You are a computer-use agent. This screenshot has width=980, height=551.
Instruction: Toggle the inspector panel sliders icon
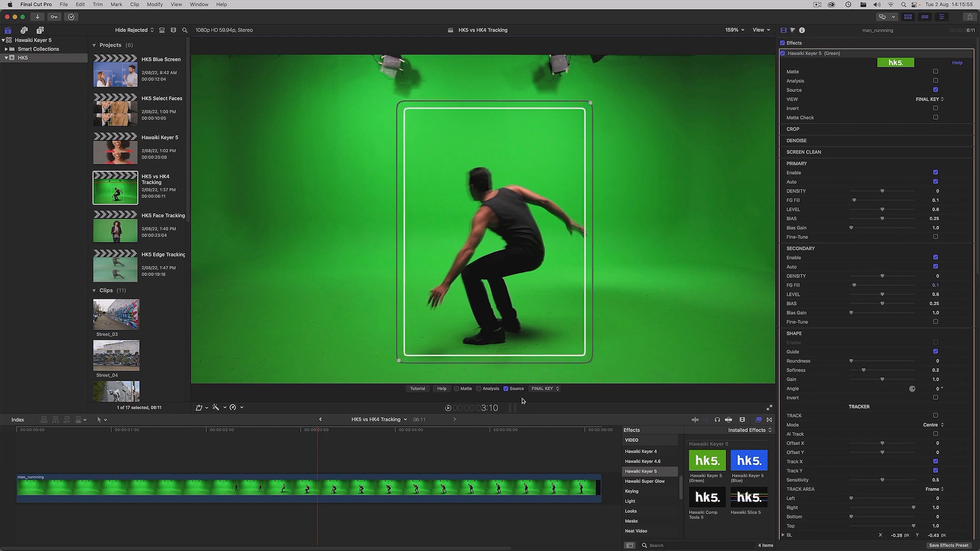tap(942, 17)
